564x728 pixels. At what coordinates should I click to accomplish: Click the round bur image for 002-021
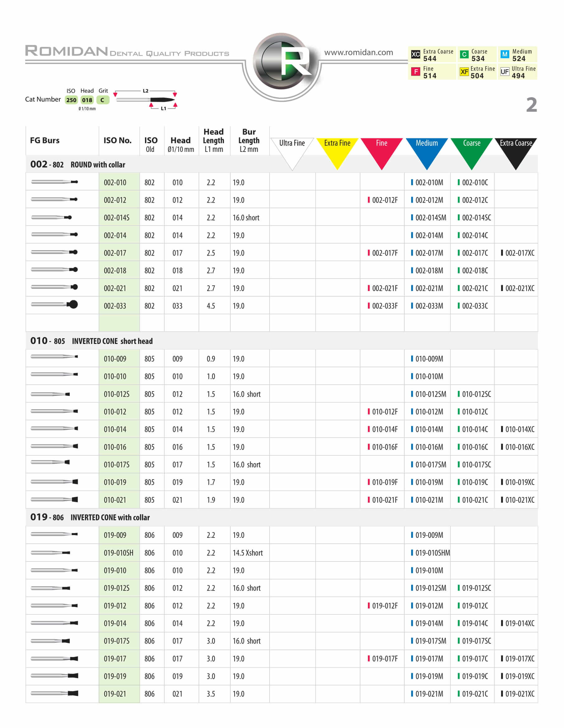pos(54,287)
